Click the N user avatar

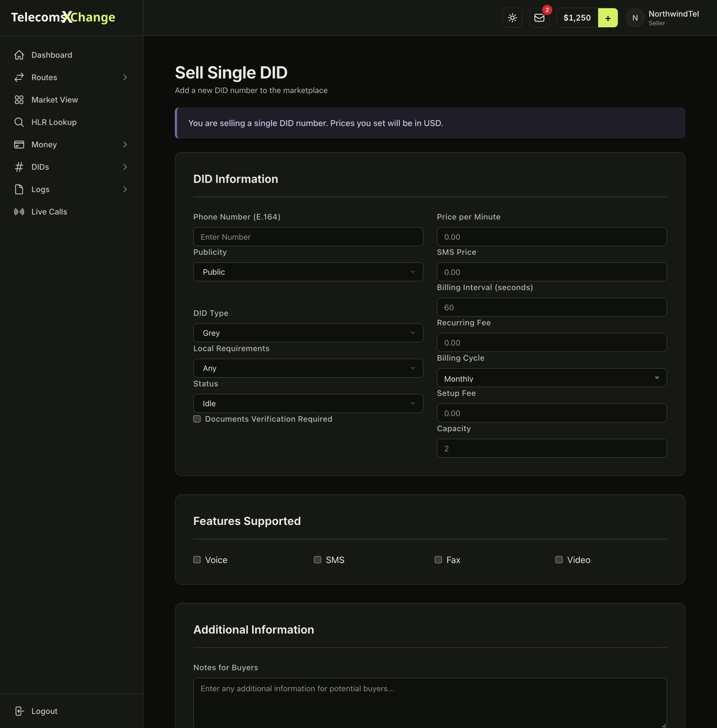(635, 18)
